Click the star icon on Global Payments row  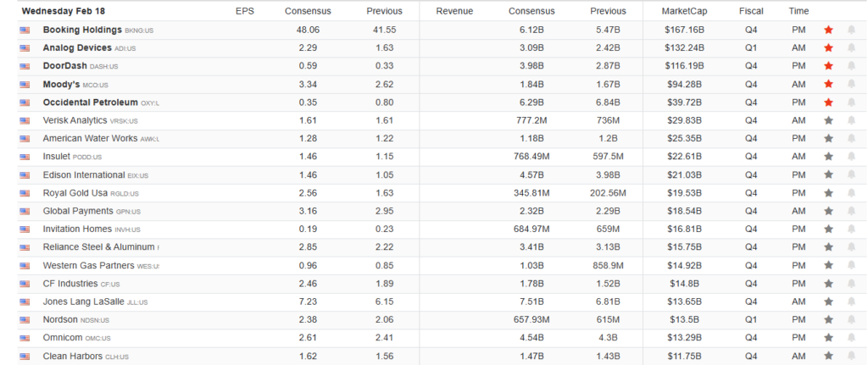828,211
